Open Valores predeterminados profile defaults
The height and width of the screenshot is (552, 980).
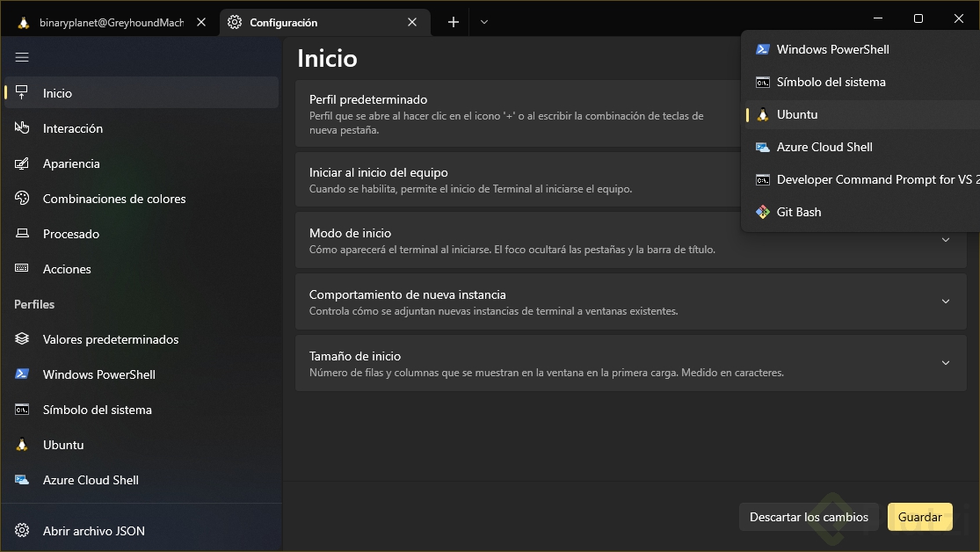coord(142,339)
